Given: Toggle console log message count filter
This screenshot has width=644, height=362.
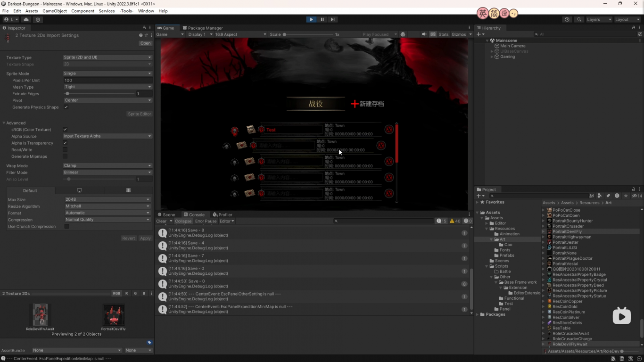Looking at the screenshot, I should point(441,221).
